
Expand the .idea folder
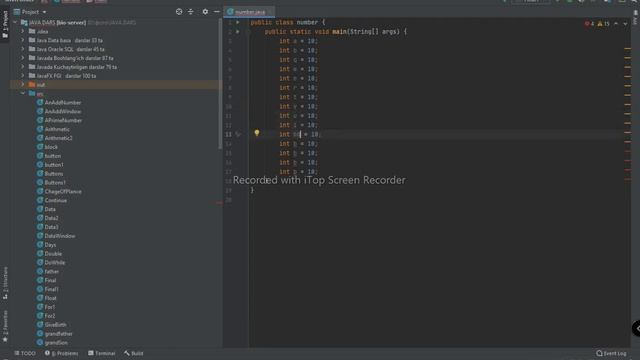coord(23,31)
